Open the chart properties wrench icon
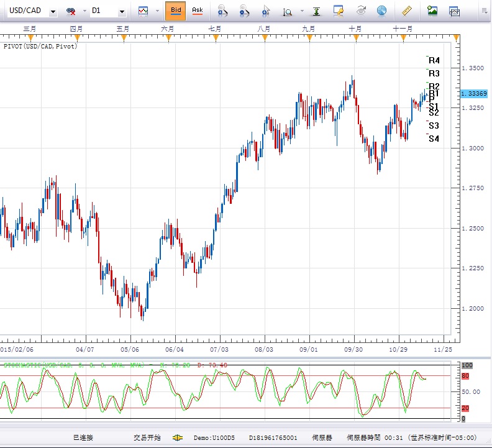492x448 pixels. [339, 11]
